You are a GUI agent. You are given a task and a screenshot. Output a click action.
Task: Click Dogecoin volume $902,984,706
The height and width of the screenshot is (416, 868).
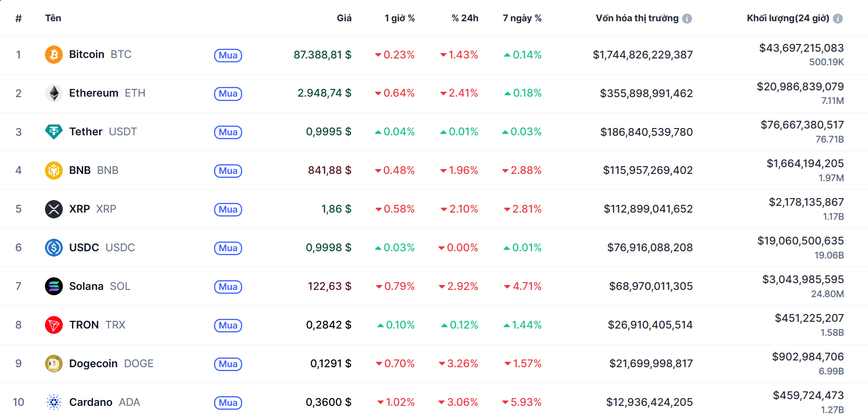[808, 357]
